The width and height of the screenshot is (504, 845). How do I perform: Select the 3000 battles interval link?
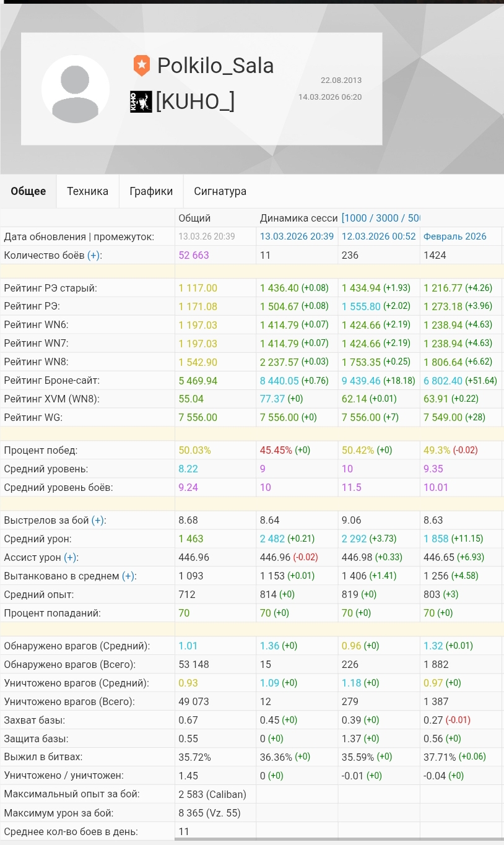tap(389, 218)
